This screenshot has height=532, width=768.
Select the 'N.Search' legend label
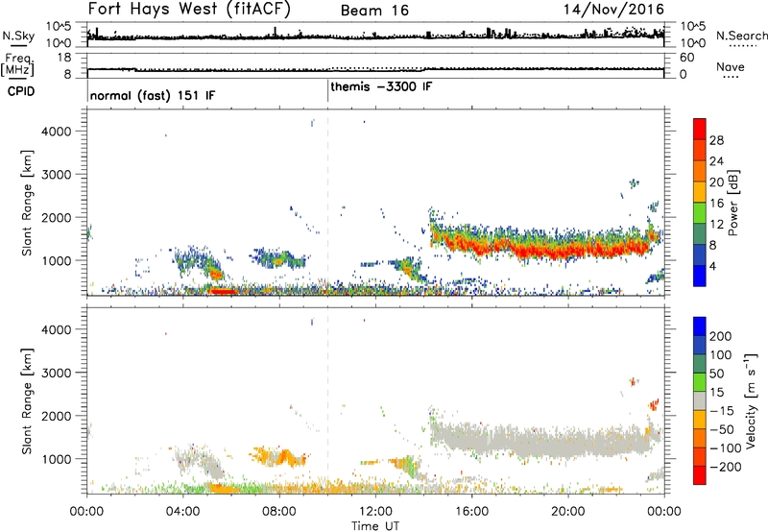click(x=741, y=36)
